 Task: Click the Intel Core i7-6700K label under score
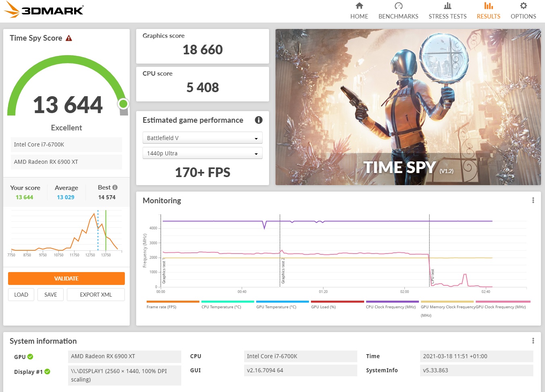click(x=66, y=144)
